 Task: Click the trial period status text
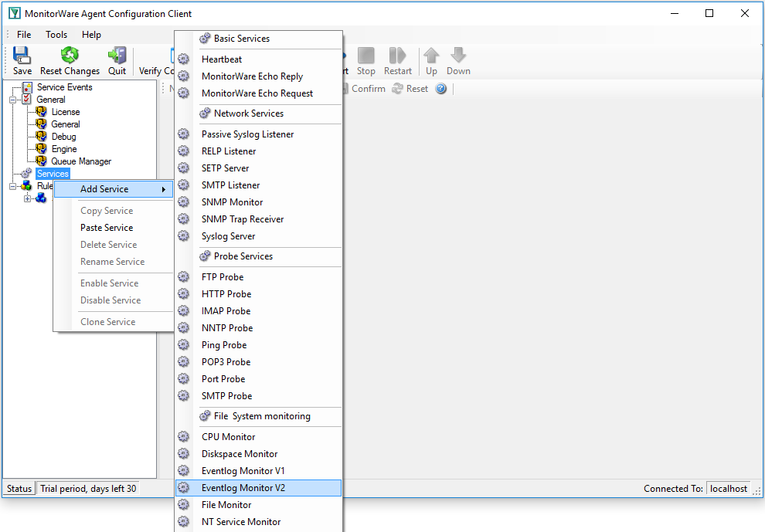tap(88, 489)
